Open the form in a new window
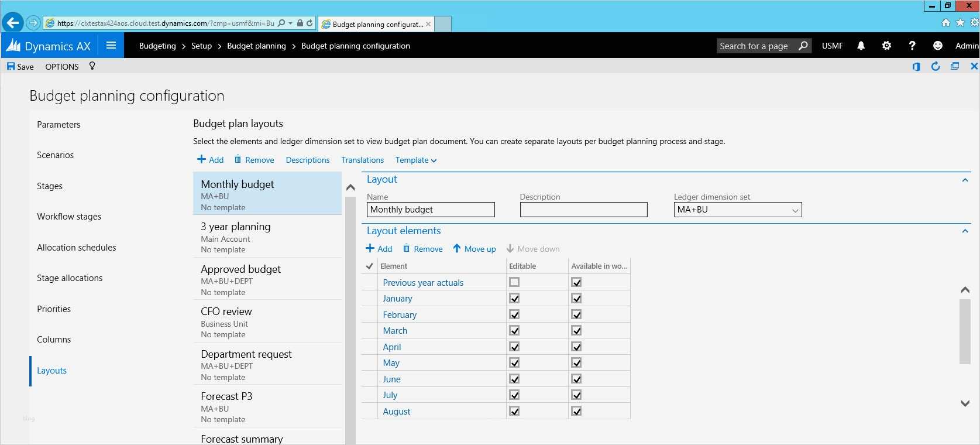 pos(955,66)
